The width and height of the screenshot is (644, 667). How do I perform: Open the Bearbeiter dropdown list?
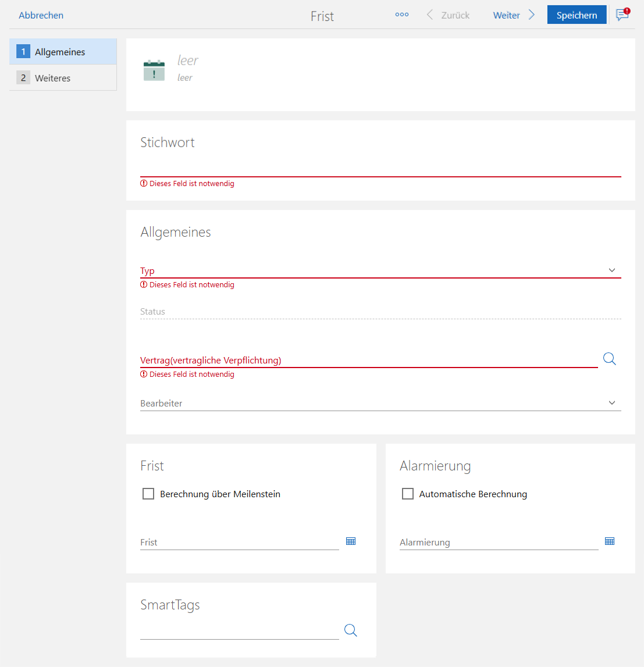611,403
